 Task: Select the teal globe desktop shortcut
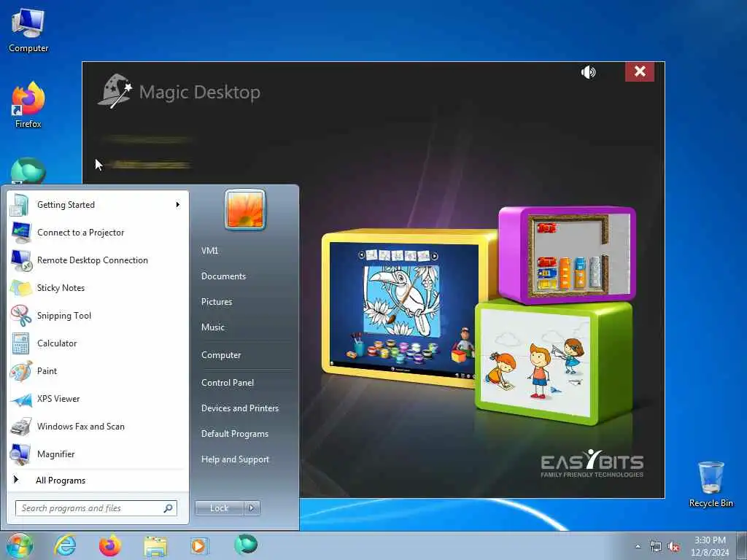pos(28,171)
